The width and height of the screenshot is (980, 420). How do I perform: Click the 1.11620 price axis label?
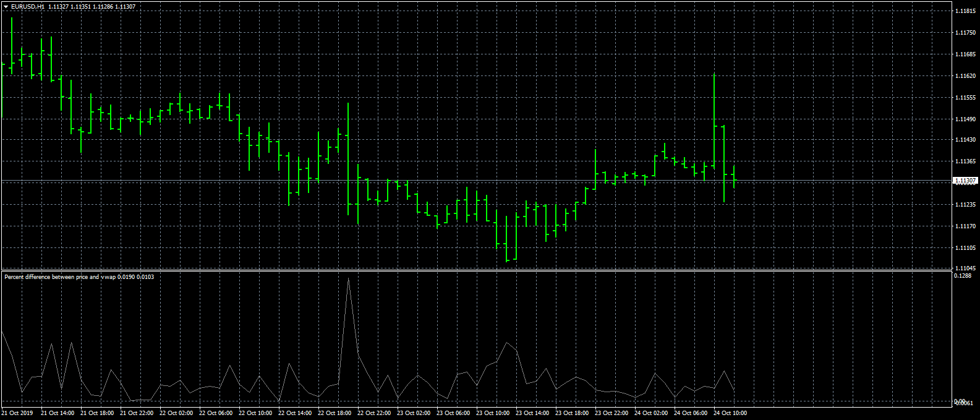pos(966,76)
